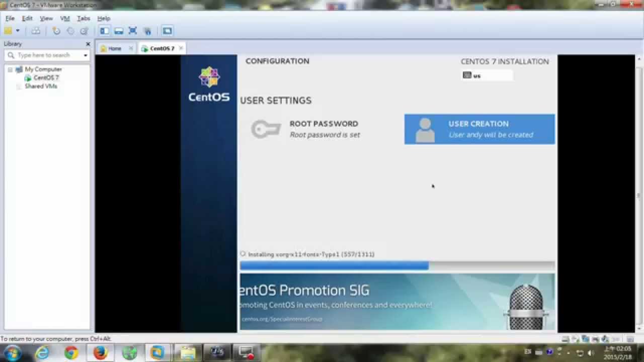The image size is (644, 362).
Task: Click the EN language indicator in tray
Action: pyautogui.click(x=528, y=351)
